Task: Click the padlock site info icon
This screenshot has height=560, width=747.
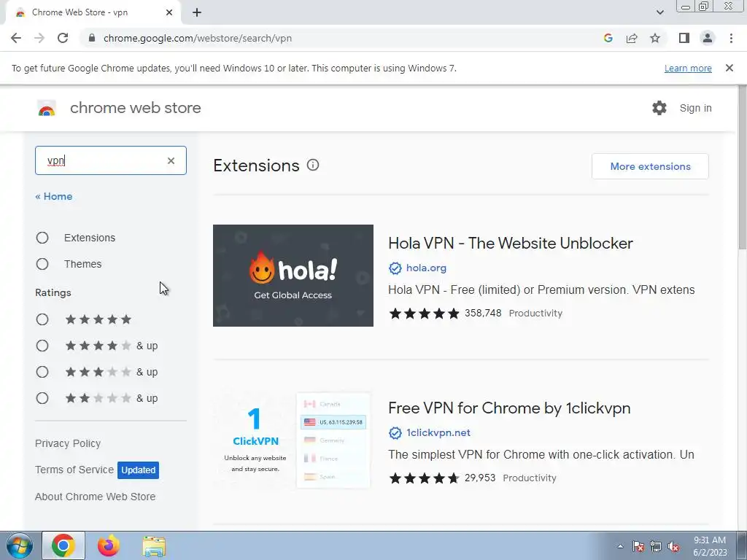Action: tap(92, 38)
